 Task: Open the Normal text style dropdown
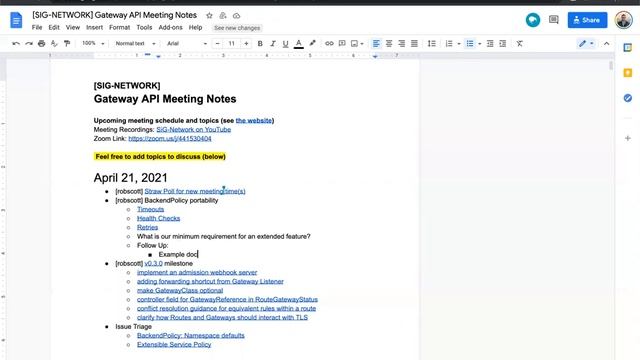click(135, 43)
